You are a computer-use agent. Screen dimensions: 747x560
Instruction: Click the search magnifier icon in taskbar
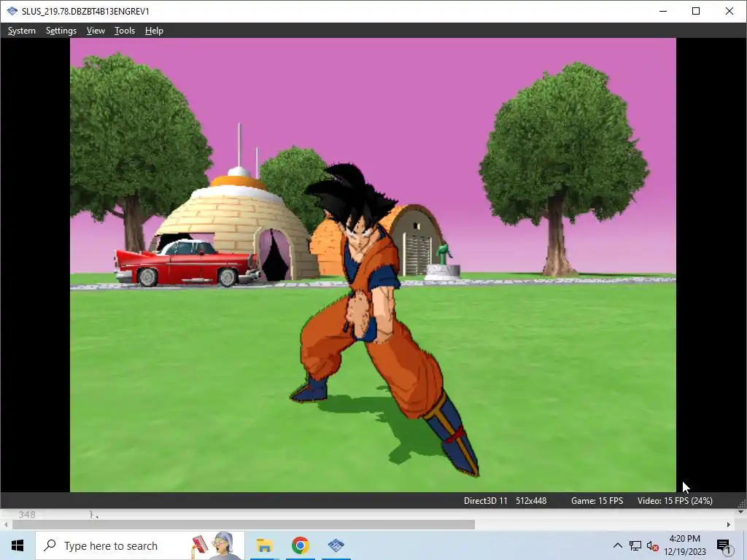click(50, 545)
